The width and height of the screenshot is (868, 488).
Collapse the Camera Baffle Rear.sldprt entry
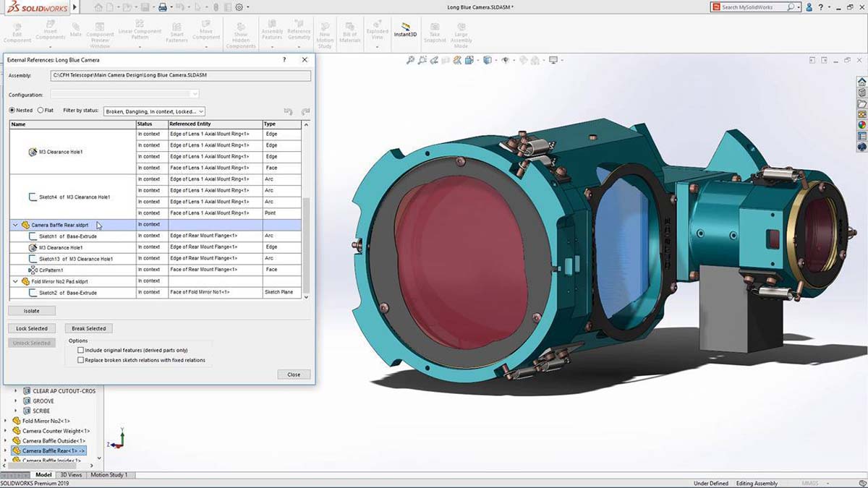tap(15, 225)
